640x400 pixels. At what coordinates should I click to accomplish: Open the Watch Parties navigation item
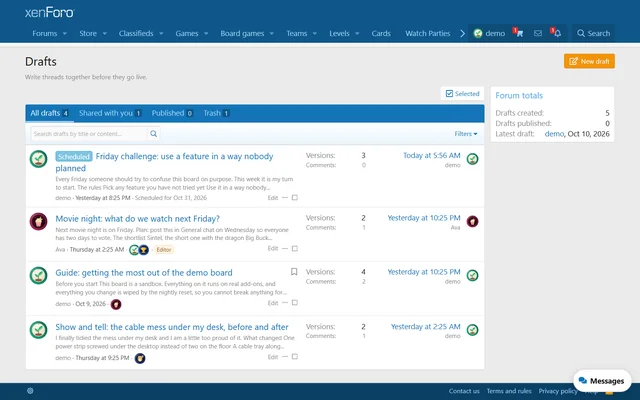point(427,33)
